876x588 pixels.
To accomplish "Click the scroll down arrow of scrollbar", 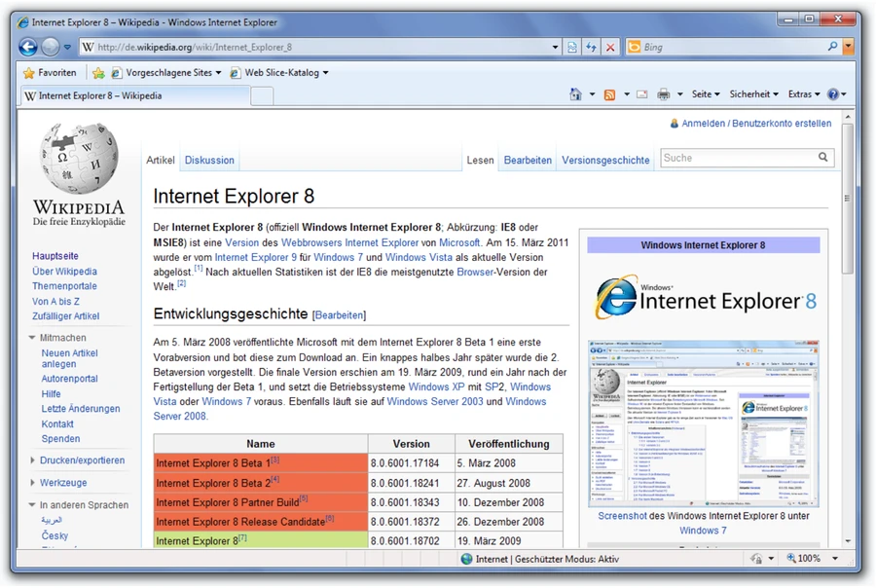I will [x=848, y=541].
